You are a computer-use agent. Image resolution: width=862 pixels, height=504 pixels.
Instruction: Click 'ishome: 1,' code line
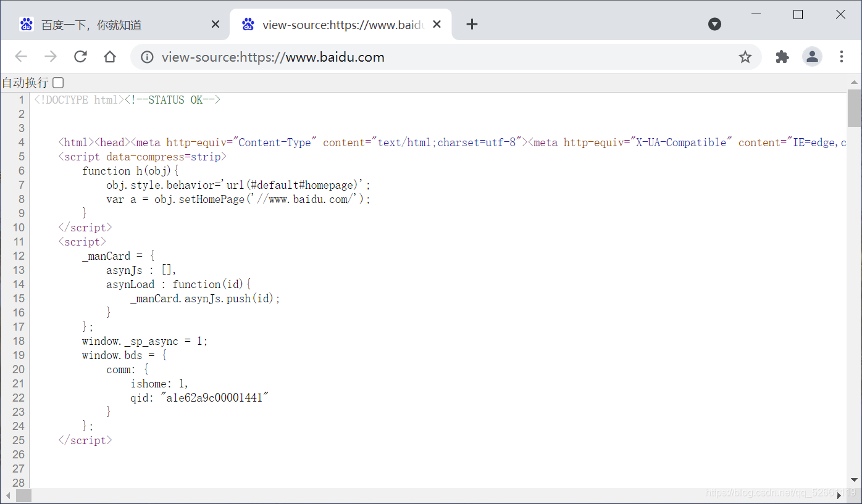pyautogui.click(x=159, y=384)
